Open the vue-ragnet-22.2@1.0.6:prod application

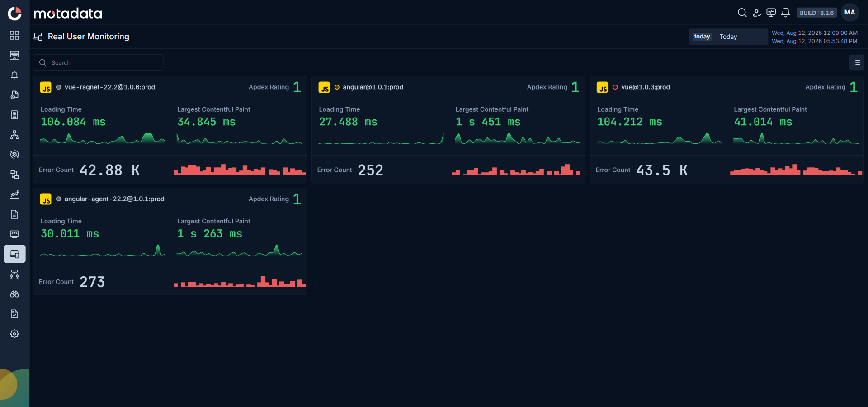coord(110,87)
